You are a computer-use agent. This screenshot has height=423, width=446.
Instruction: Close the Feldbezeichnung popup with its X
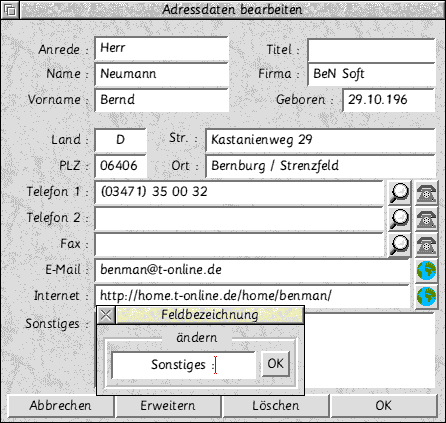(x=106, y=315)
